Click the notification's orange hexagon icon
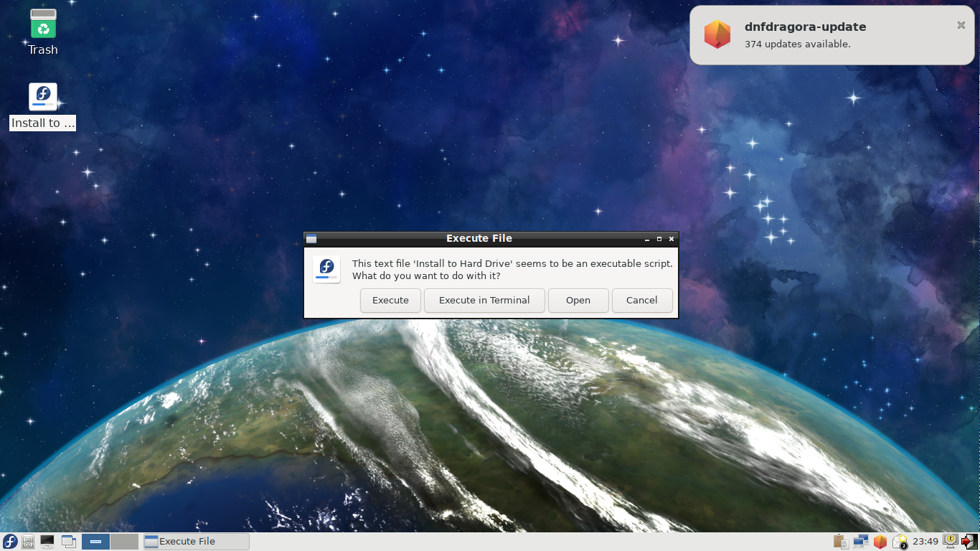Screen dimensions: 980x551 click(717, 34)
